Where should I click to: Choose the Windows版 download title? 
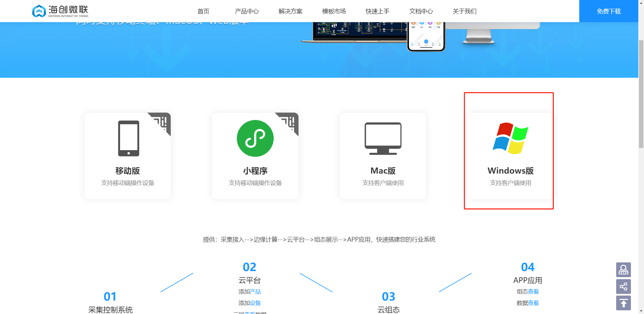point(511,171)
